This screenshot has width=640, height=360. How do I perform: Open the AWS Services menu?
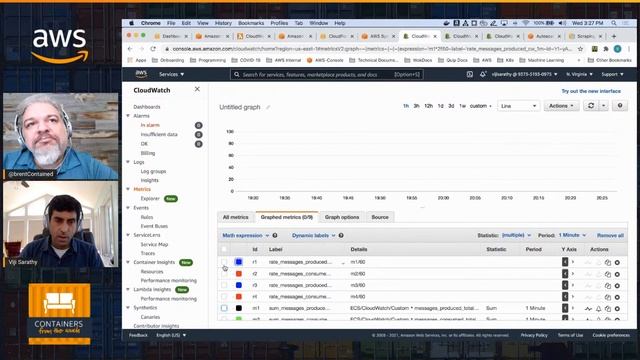click(171, 74)
